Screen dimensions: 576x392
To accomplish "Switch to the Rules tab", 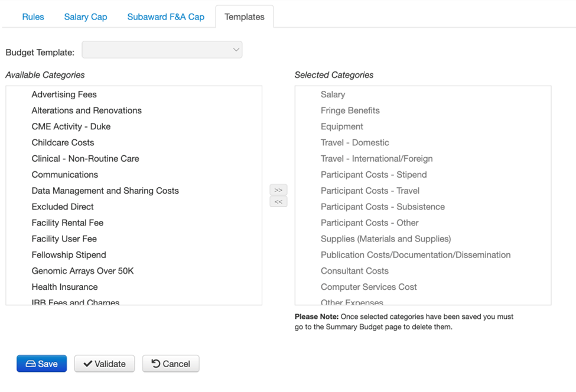I will coord(33,17).
